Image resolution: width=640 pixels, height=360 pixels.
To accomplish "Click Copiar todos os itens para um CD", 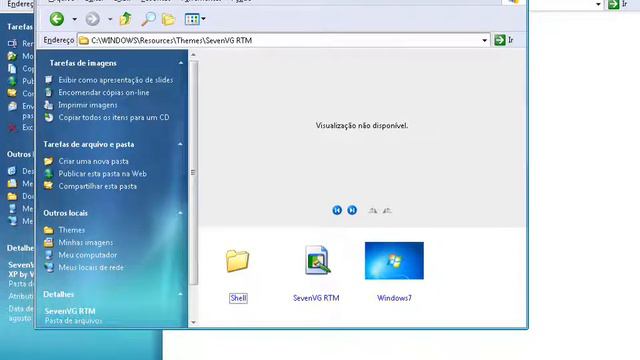I will (x=114, y=117).
